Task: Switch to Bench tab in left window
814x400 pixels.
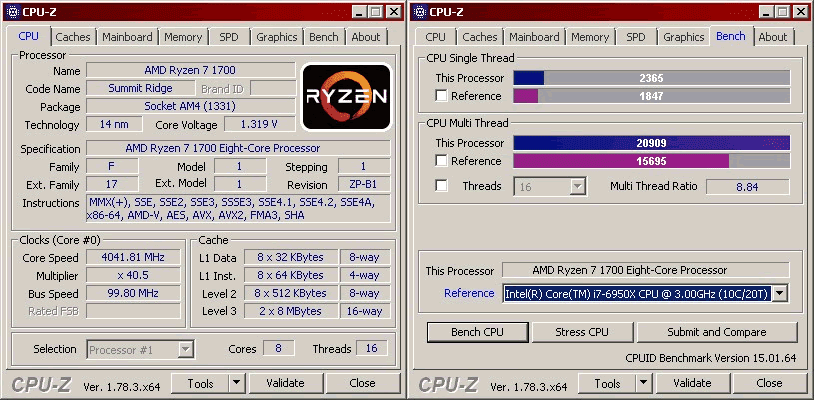Action: click(x=323, y=37)
